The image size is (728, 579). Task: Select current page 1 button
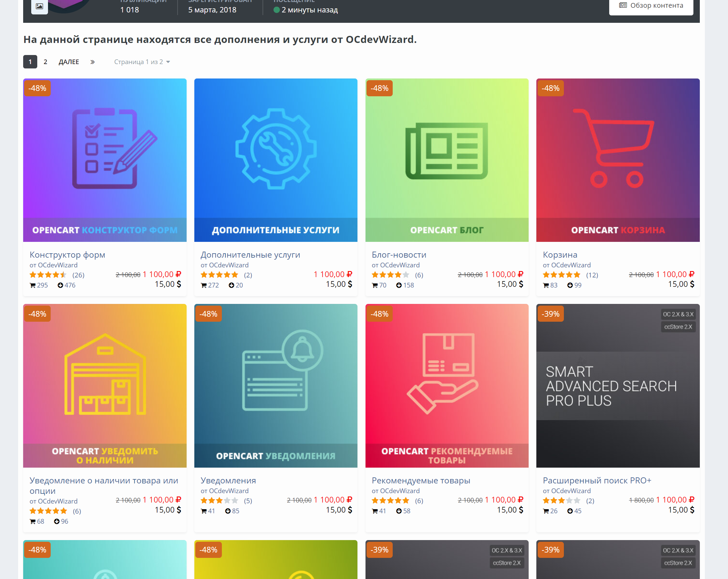[x=30, y=62]
